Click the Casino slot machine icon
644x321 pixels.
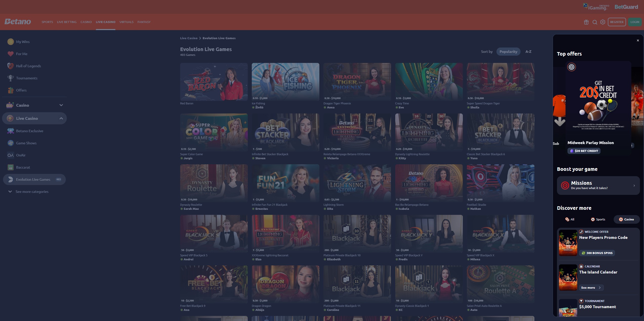[10, 105]
